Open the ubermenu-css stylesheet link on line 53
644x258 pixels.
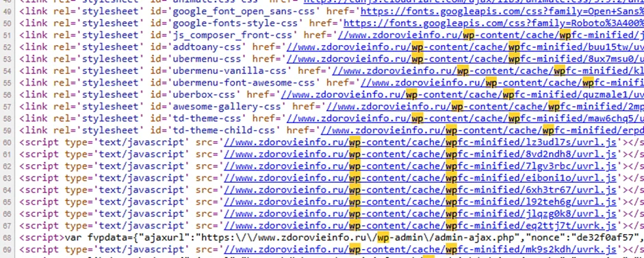(465, 59)
